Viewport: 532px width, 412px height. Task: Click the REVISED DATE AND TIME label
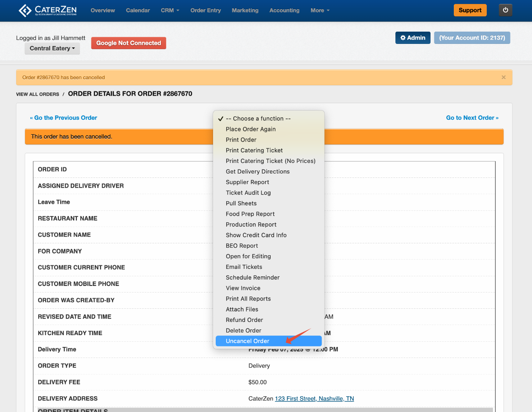click(75, 317)
